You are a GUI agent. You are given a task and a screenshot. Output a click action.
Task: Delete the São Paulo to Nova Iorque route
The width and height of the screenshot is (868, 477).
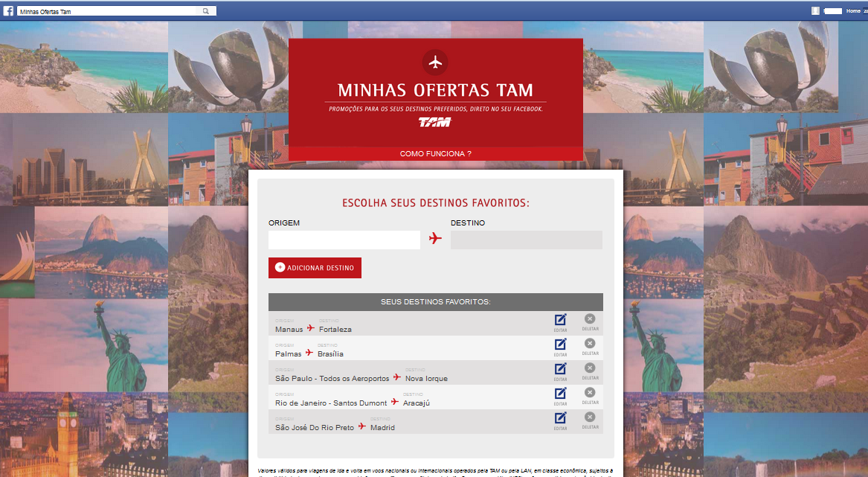pyautogui.click(x=590, y=370)
